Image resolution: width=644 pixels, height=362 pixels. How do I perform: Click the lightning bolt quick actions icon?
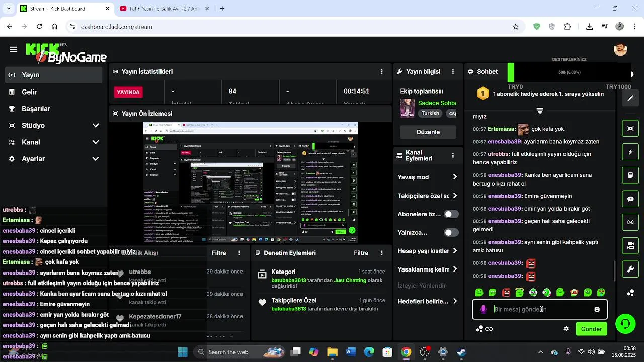point(630,152)
